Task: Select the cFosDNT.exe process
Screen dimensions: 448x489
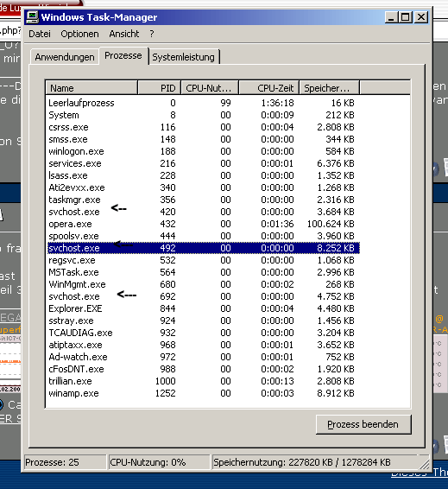Action: tap(204, 369)
